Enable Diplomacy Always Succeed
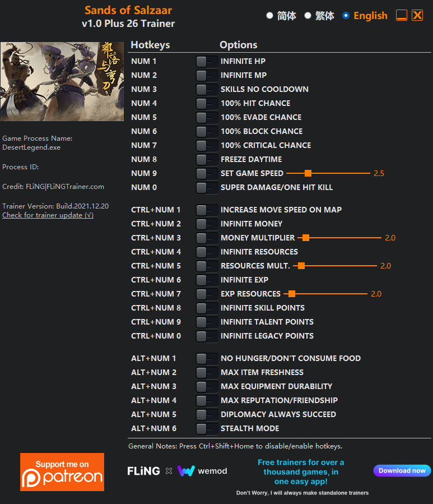The width and height of the screenshot is (433, 504). click(x=207, y=415)
